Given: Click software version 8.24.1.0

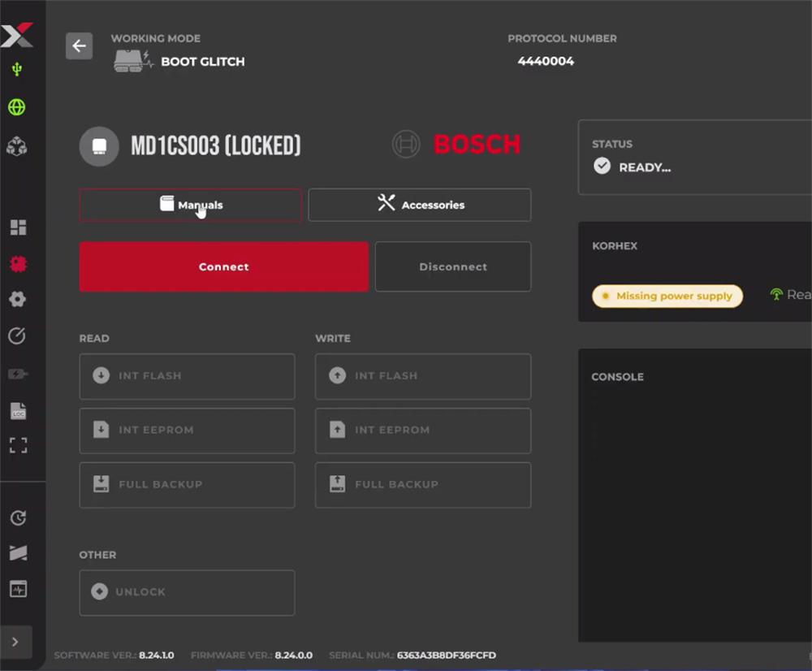Looking at the screenshot, I should pos(157,656).
